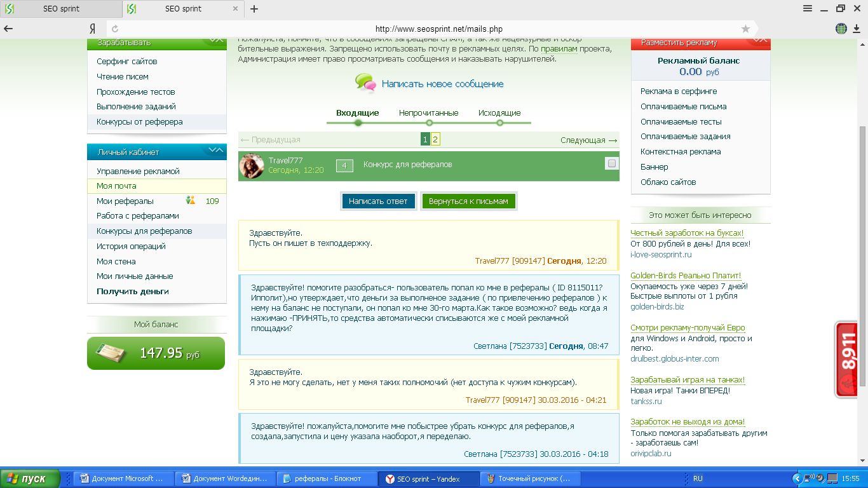868x488 pixels.
Task: Click the money wallet icon in balance
Action: tap(112, 353)
